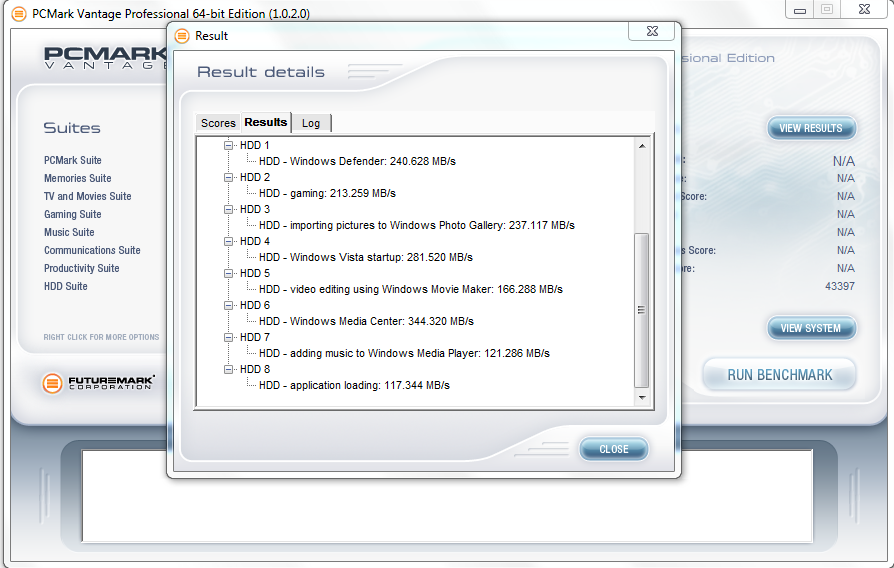Screen dimensions: 894x568
Task: Select the Results tab
Action: point(266,122)
